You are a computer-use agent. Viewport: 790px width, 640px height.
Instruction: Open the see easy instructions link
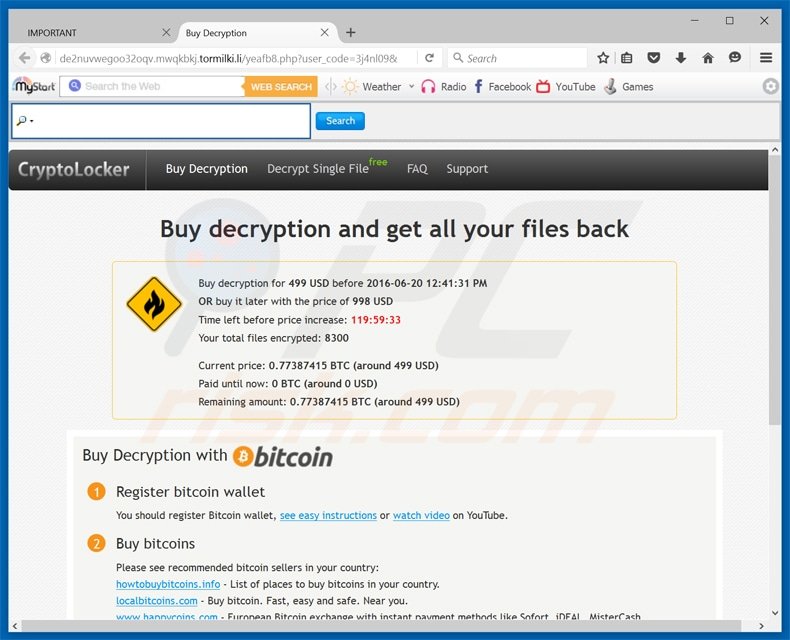[328, 516]
